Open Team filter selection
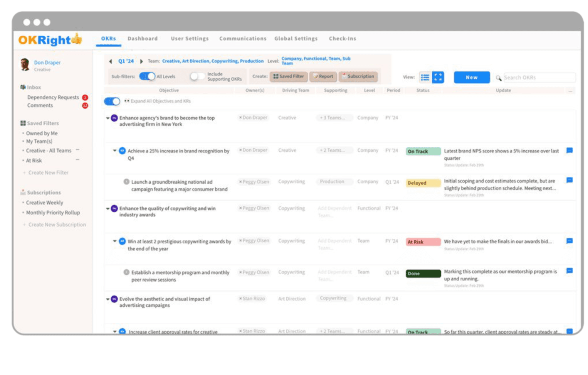Viewport: 588px width, 375px height. click(213, 61)
